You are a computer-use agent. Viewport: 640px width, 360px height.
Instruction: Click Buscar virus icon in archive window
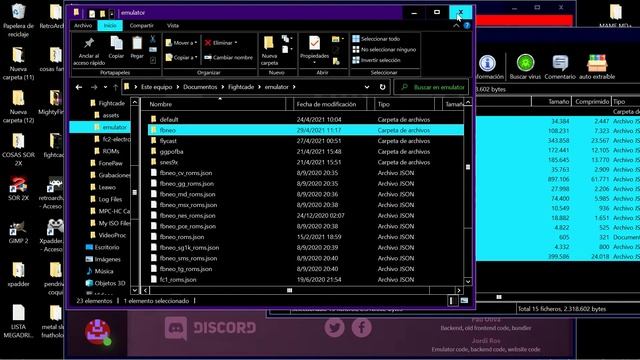click(525, 63)
